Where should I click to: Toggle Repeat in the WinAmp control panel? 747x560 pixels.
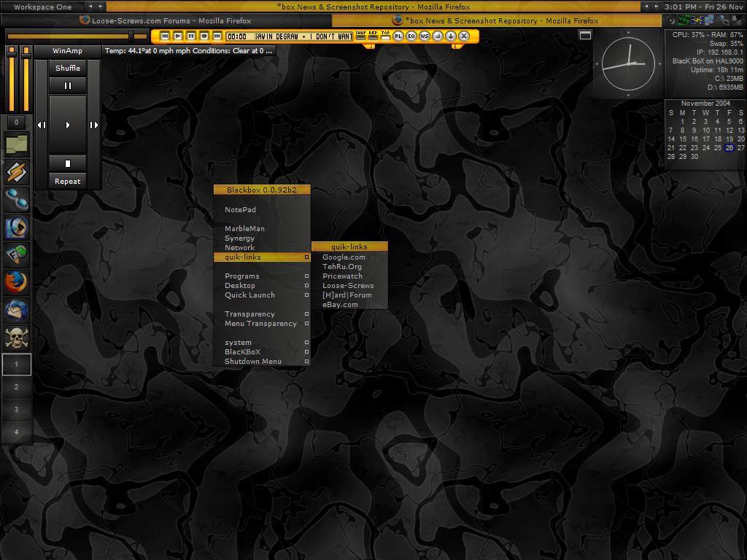68,181
